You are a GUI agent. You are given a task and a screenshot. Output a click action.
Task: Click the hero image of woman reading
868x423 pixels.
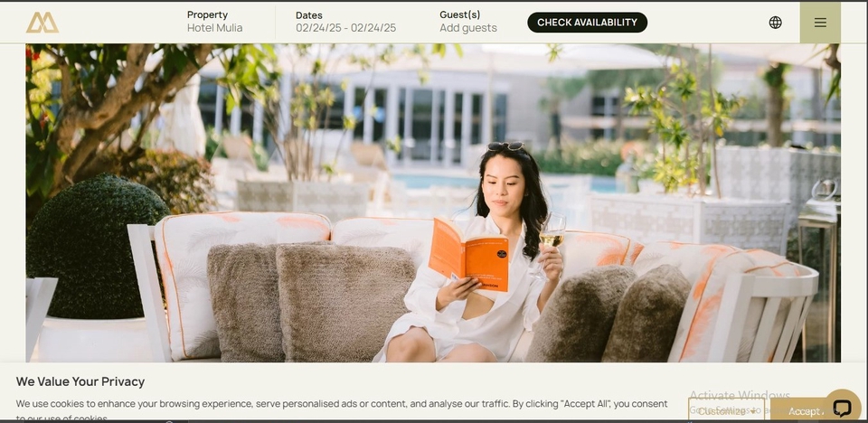pos(433,202)
